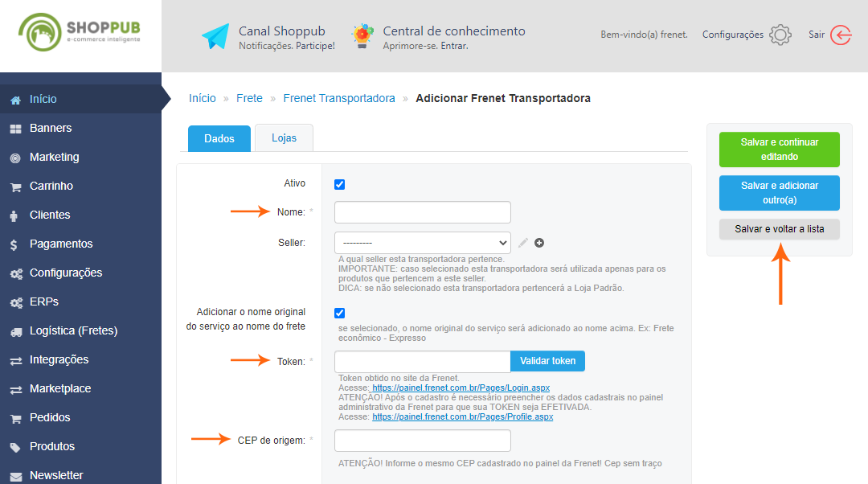This screenshot has height=484, width=868.
Task: Open the Seller dropdown
Action: 423,242
